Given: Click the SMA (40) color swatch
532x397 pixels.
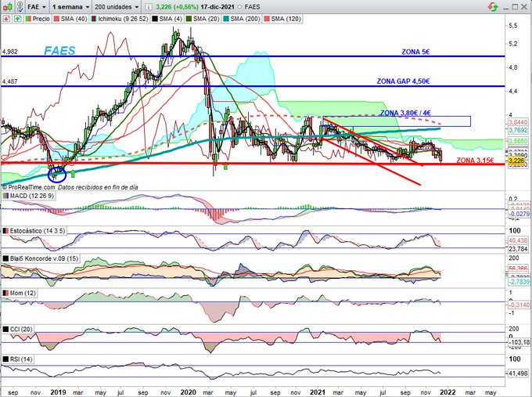Looking at the screenshot, I should tap(56, 19).
